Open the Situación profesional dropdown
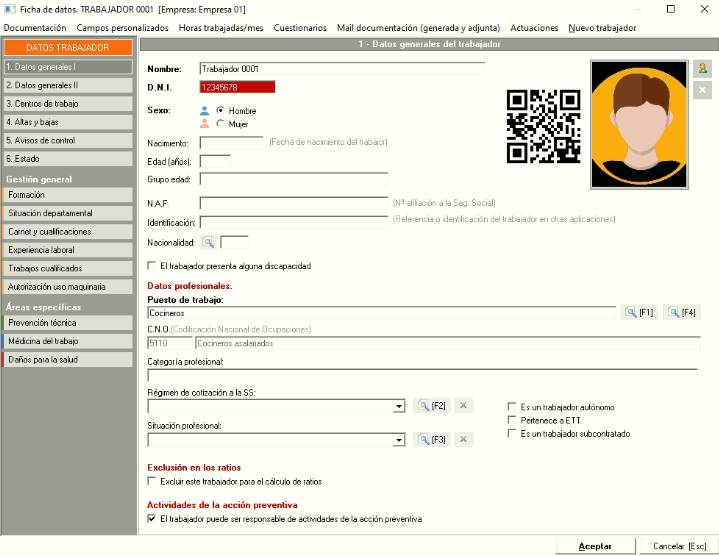719x556 pixels. coord(399,440)
